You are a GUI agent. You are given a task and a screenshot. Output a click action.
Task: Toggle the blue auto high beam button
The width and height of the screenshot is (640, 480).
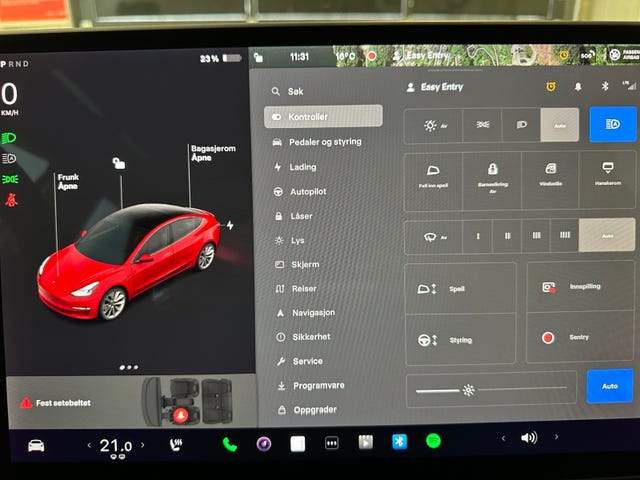pos(613,124)
